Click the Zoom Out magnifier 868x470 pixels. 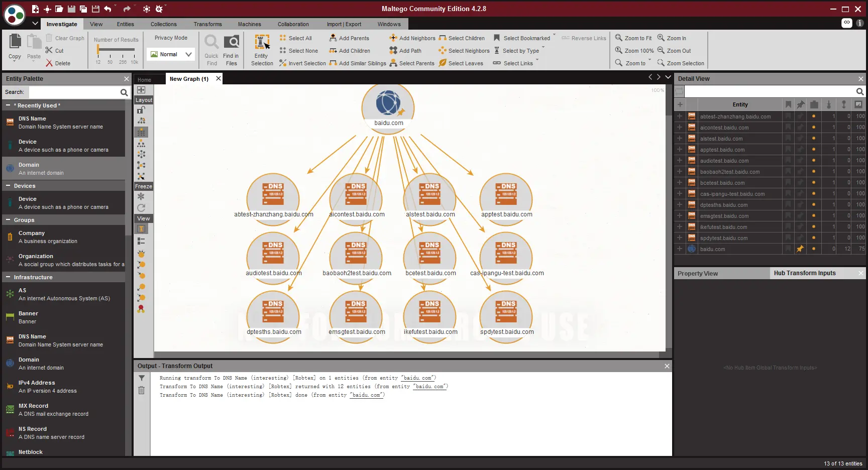661,50
